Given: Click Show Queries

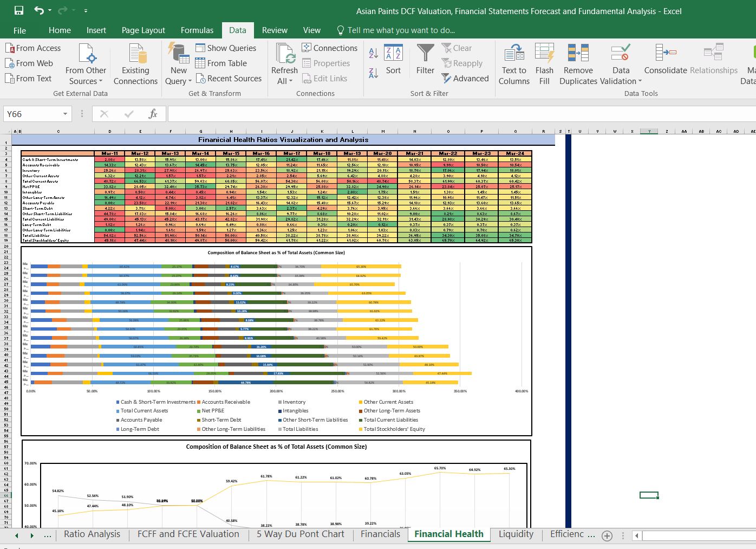Looking at the screenshot, I should pyautogui.click(x=226, y=48).
